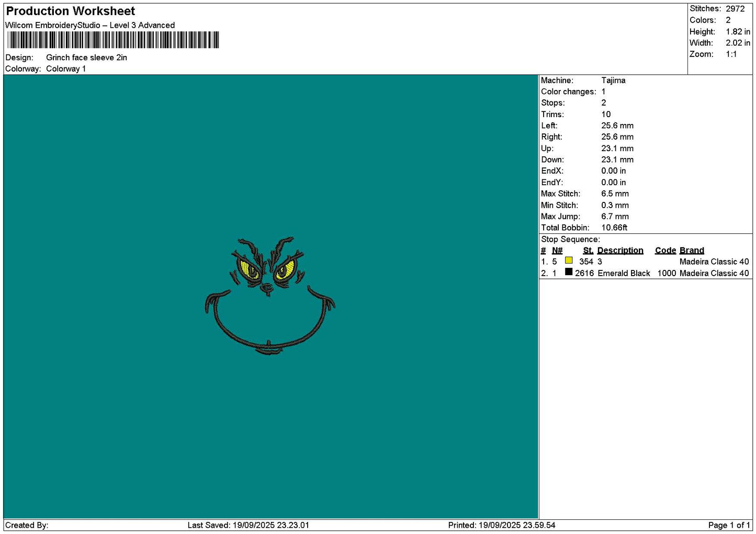Click stitch count 2616 in stop row 2
The image size is (756, 534).
(584, 273)
